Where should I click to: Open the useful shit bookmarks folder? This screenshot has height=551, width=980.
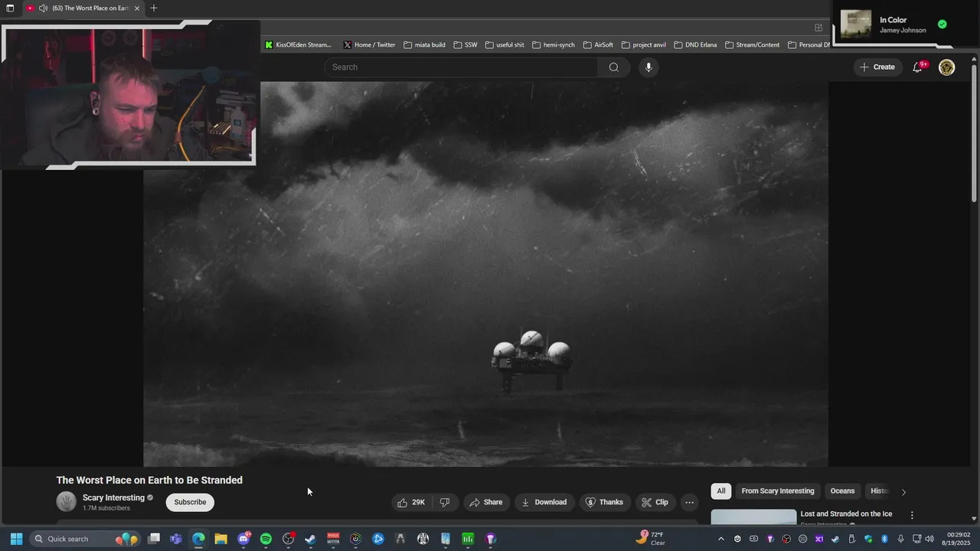coord(504,45)
